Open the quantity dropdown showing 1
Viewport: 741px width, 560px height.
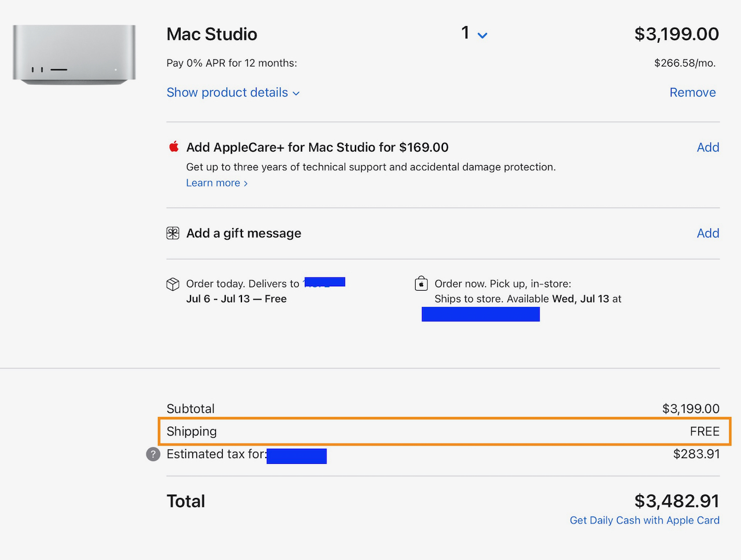click(x=474, y=34)
